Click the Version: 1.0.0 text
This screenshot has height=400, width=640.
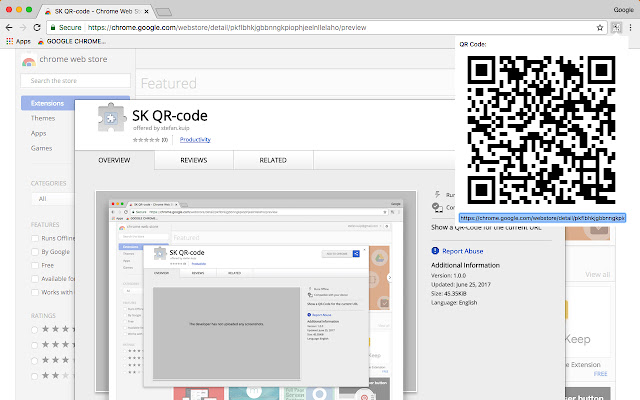[449, 276]
